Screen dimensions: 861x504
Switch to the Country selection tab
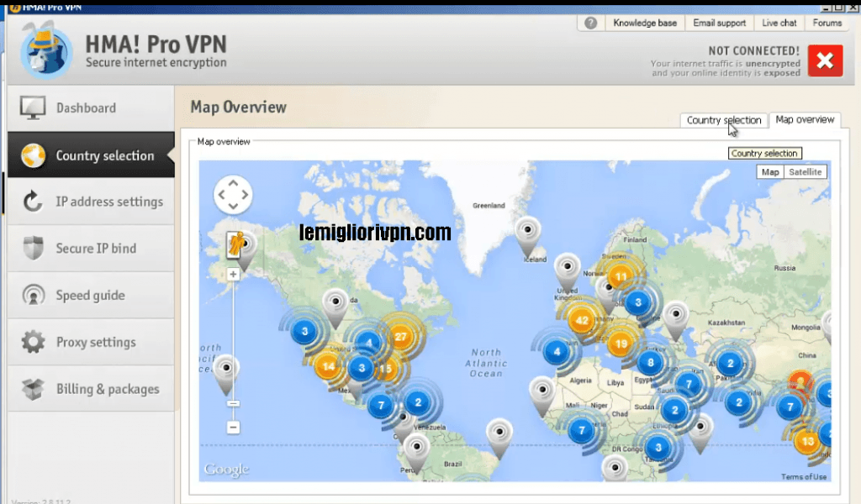(724, 120)
